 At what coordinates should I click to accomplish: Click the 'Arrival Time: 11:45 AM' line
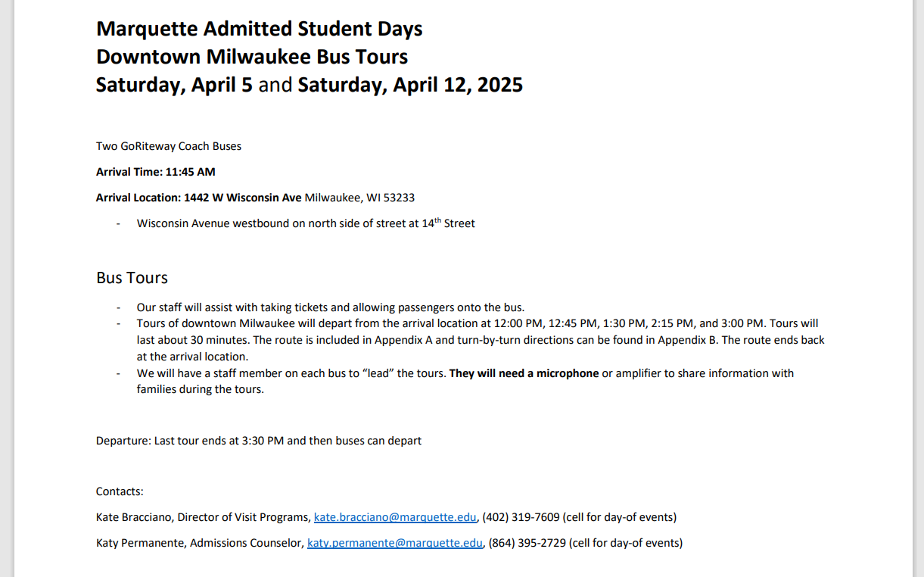pos(155,172)
